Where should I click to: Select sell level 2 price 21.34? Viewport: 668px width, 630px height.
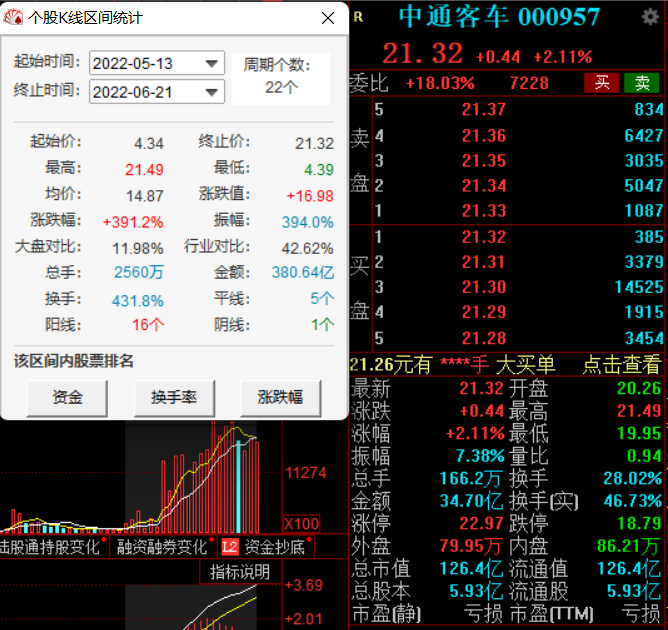click(484, 186)
